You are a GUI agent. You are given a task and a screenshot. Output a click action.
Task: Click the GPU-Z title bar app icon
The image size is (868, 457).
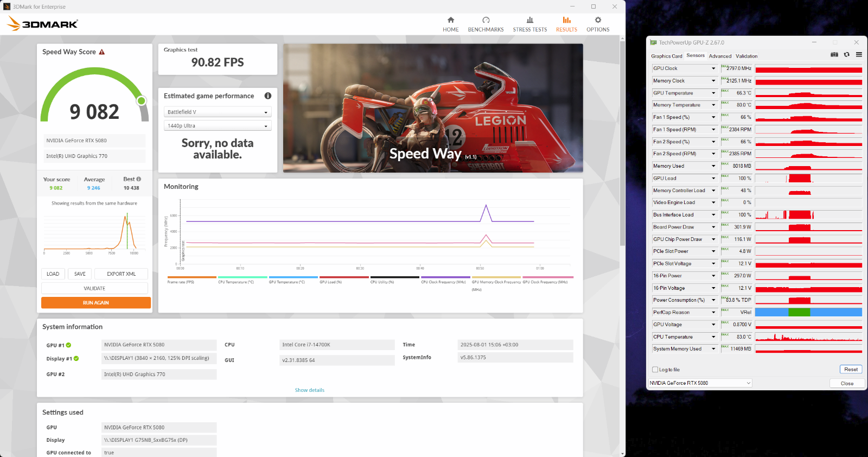(654, 42)
